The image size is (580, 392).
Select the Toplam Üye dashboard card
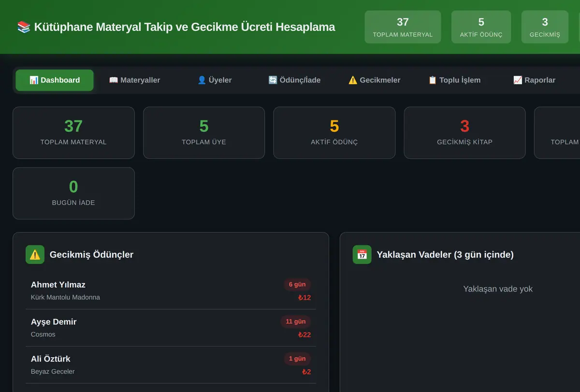(204, 132)
